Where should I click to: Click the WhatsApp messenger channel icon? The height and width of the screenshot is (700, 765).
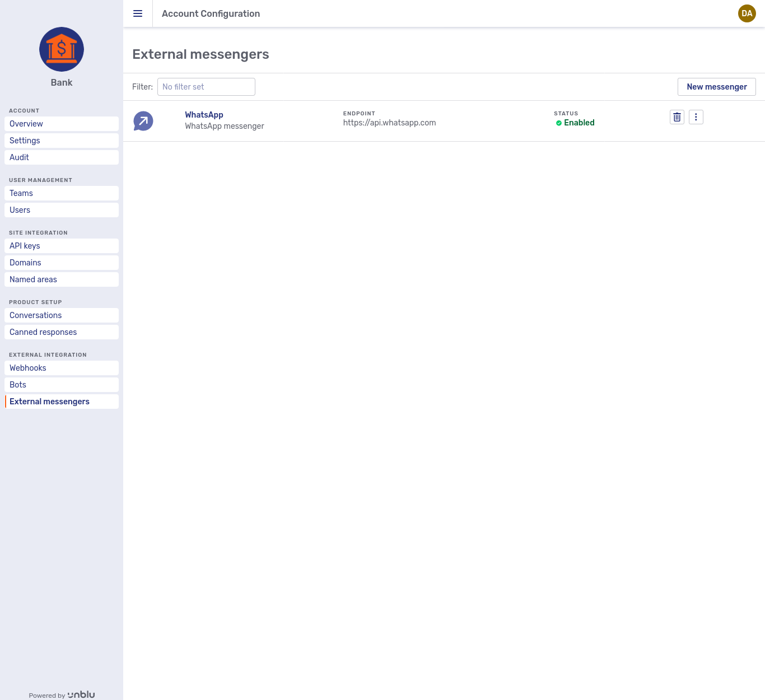click(143, 120)
